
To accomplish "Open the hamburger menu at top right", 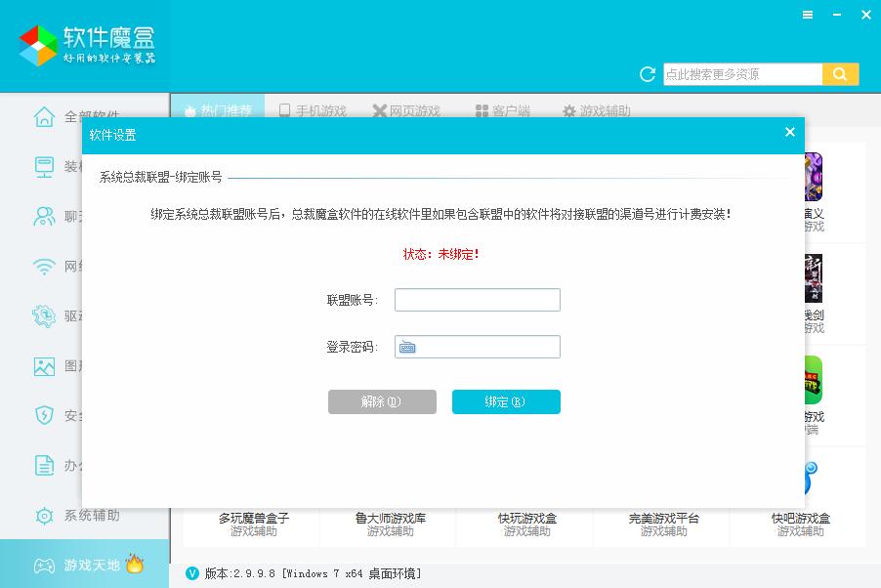I will (x=810, y=15).
